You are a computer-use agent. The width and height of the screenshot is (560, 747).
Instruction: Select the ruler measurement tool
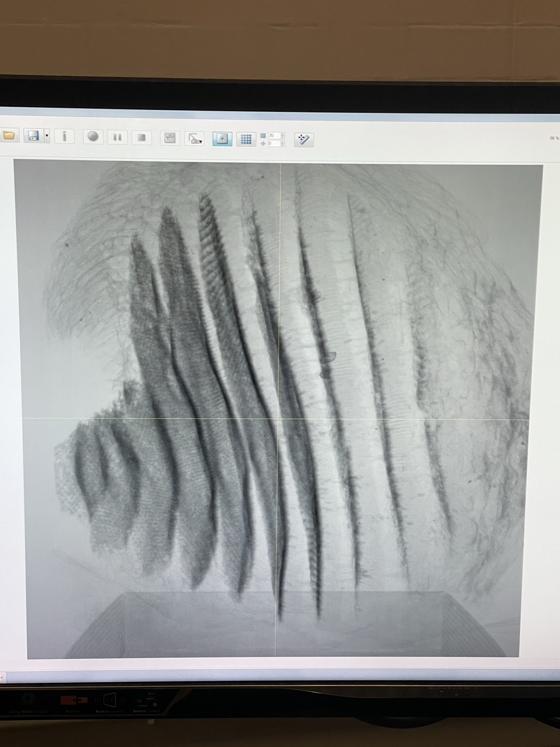(304, 140)
